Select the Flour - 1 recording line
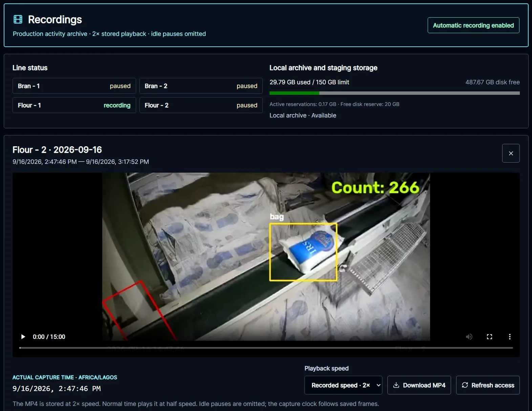 coord(74,105)
